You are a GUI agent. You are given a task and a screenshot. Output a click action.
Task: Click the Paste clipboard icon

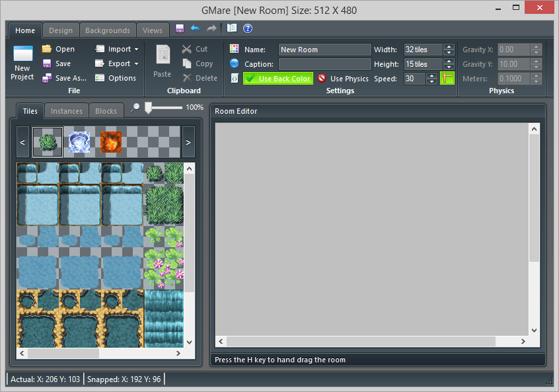pos(163,55)
